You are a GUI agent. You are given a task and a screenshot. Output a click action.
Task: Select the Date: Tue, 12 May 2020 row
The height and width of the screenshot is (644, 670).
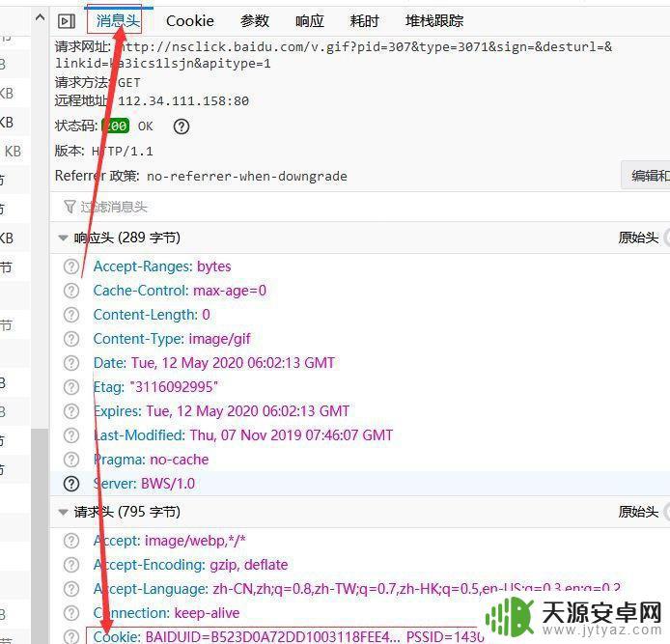(360, 363)
